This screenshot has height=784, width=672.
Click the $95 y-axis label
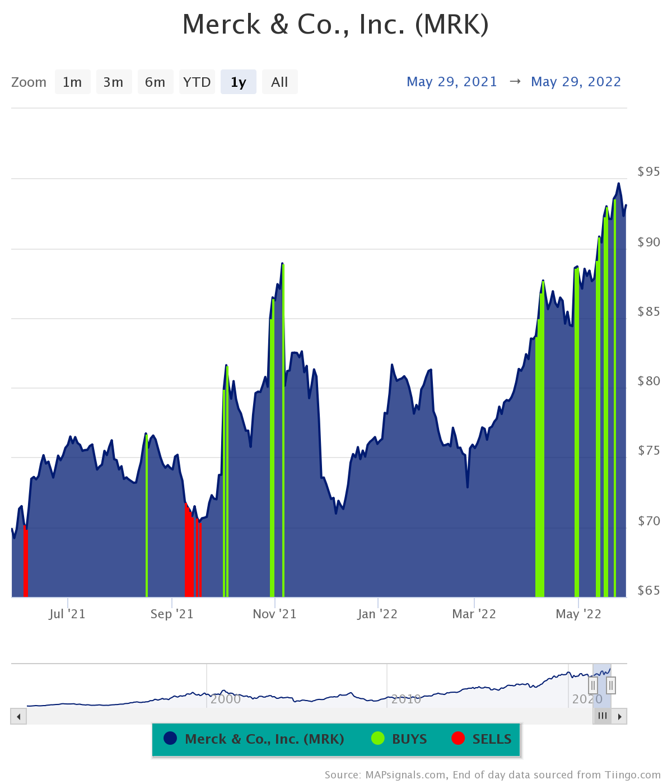tap(649, 171)
